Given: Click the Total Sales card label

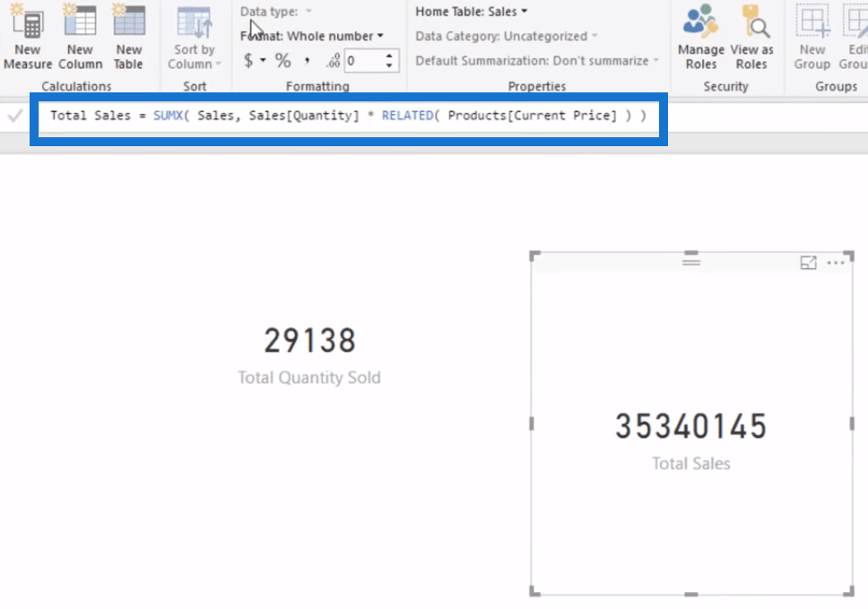Looking at the screenshot, I should (x=690, y=464).
